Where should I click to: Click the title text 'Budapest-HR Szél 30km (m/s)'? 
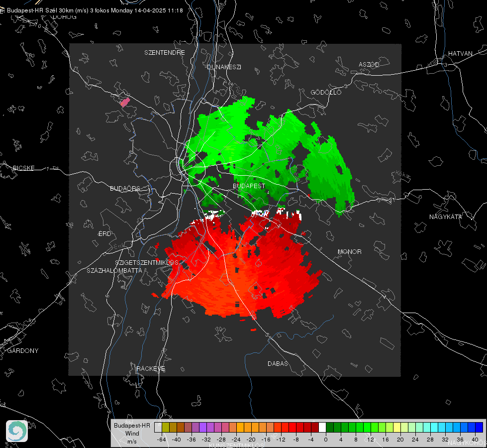tap(48, 10)
